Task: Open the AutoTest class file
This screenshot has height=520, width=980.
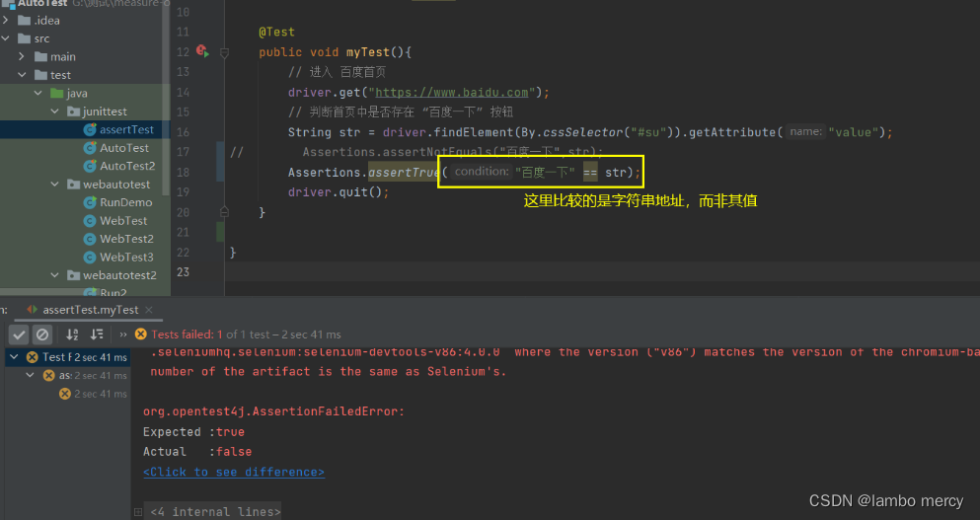Action: coord(124,147)
